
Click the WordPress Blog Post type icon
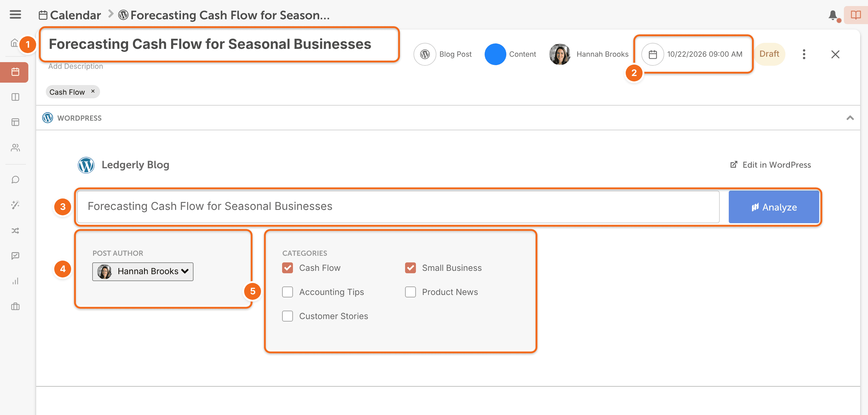pyautogui.click(x=425, y=54)
